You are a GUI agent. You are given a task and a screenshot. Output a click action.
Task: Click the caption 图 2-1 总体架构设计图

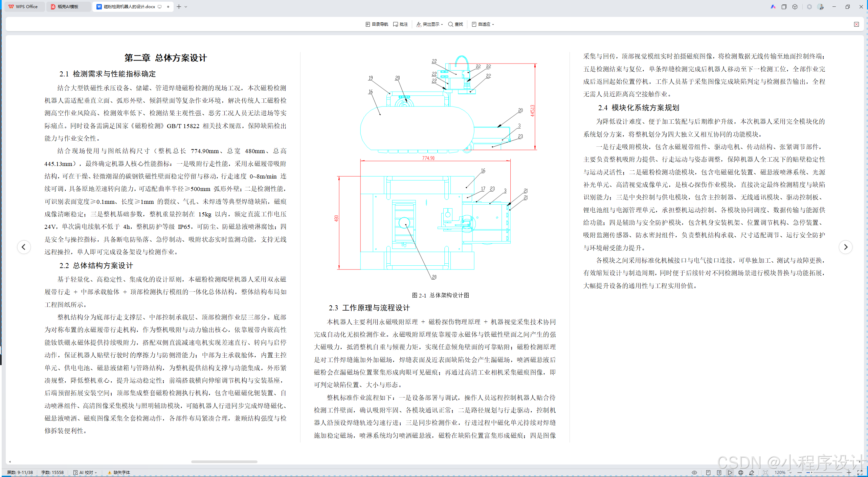pos(441,295)
